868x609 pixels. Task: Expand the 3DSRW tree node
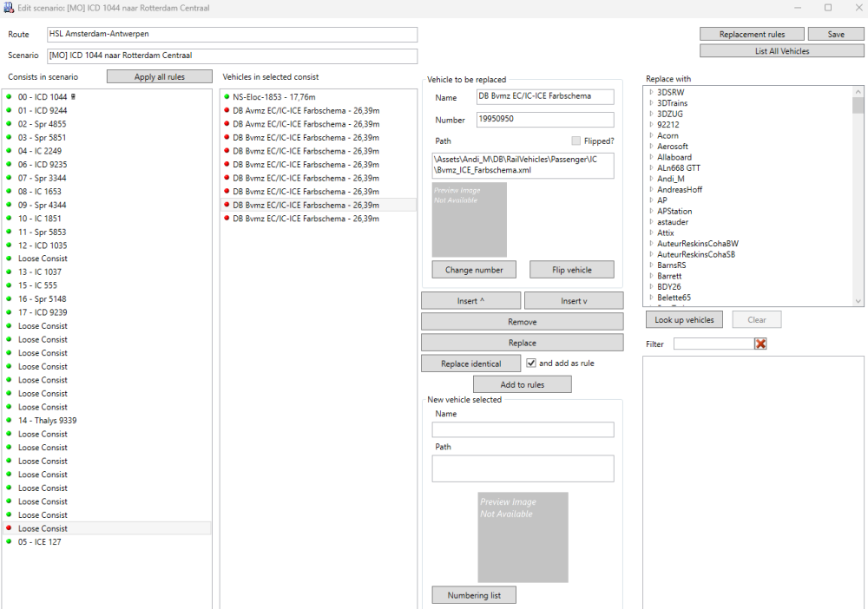click(x=651, y=92)
